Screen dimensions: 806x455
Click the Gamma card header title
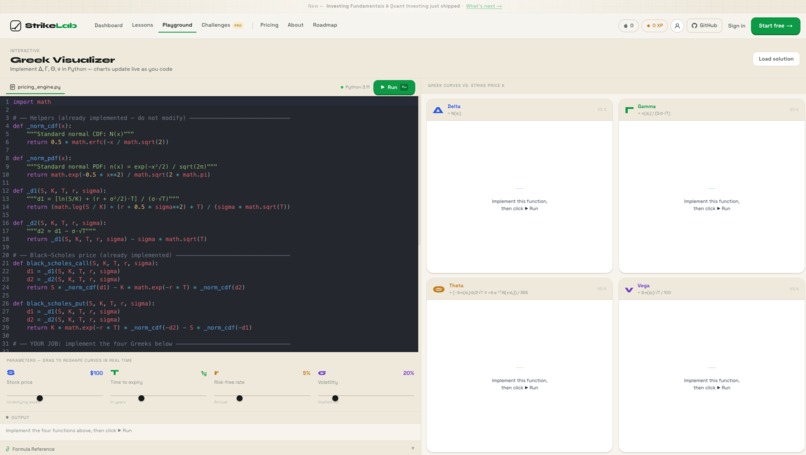point(647,106)
